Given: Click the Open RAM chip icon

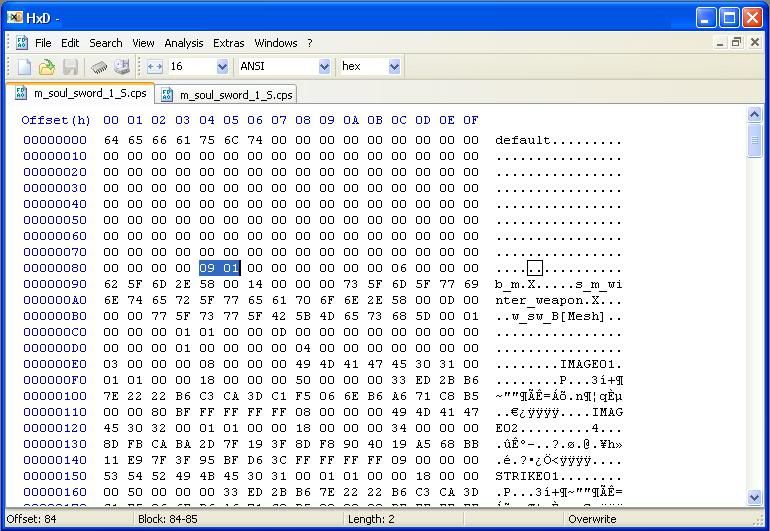Looking at the screenshot, I should 99,67.
